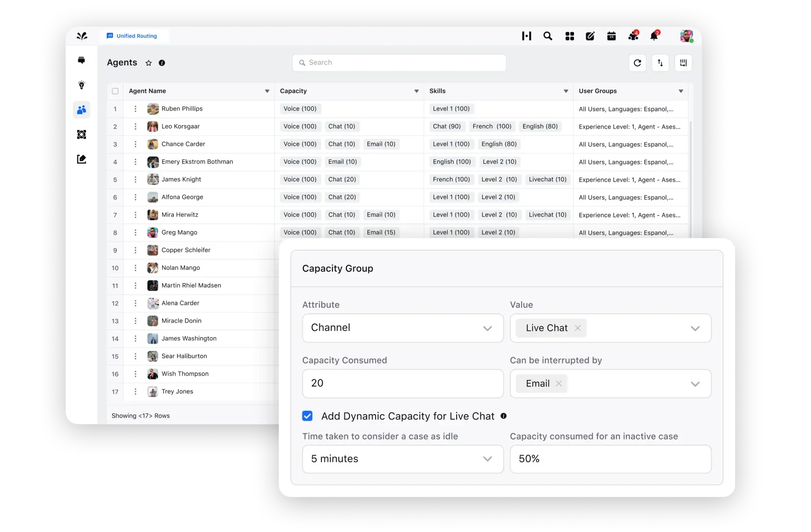811x532 pixels.
Task: Enable Add Dynamic Capacity for Live Chat
Action: (x=307, y=415)
